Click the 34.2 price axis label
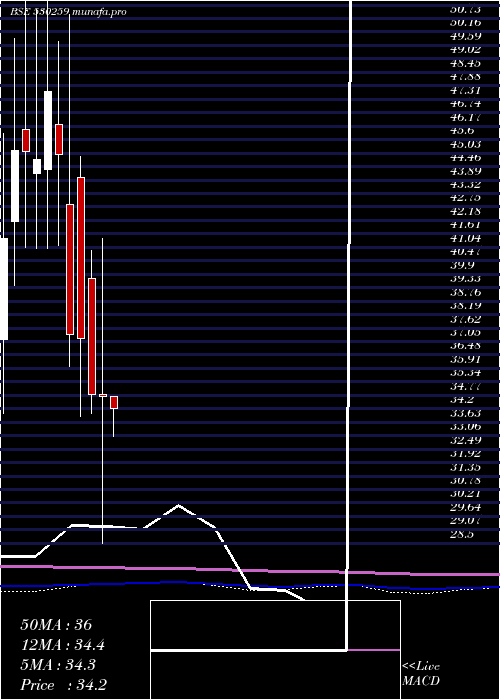This screenshot has width=500, height=700. [462, 400]
